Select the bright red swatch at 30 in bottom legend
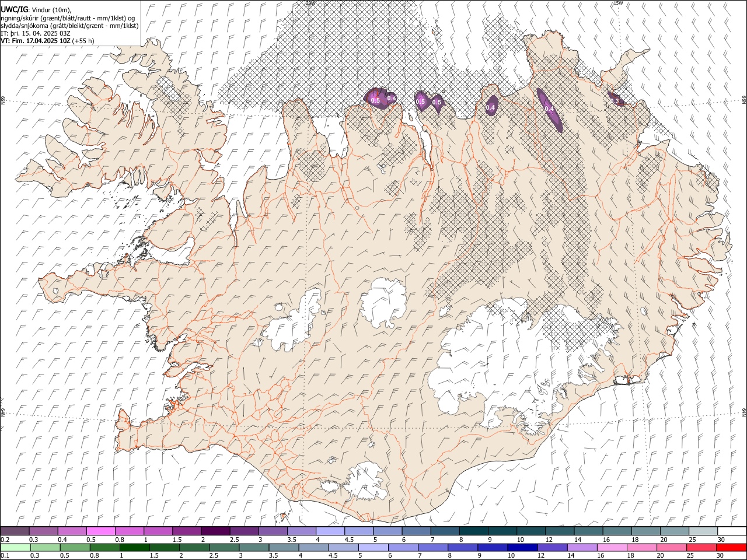This screenshot has height=560, width=747. pyautogui.click(x=730, y=548)
